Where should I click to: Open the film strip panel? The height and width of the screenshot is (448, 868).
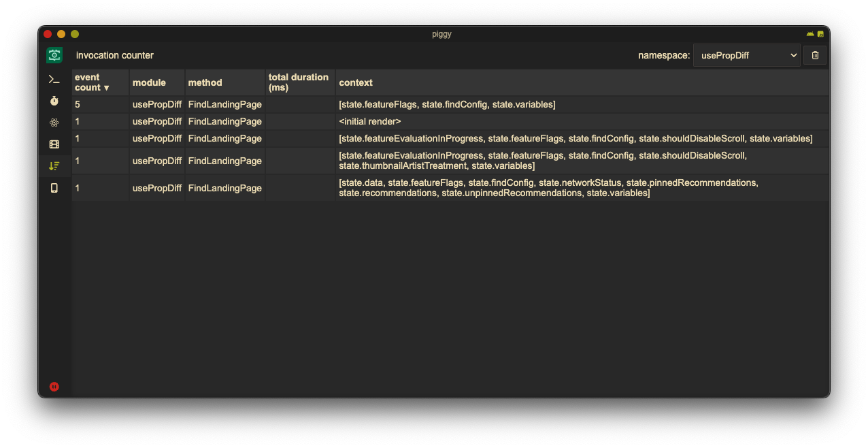coord(54,144)
